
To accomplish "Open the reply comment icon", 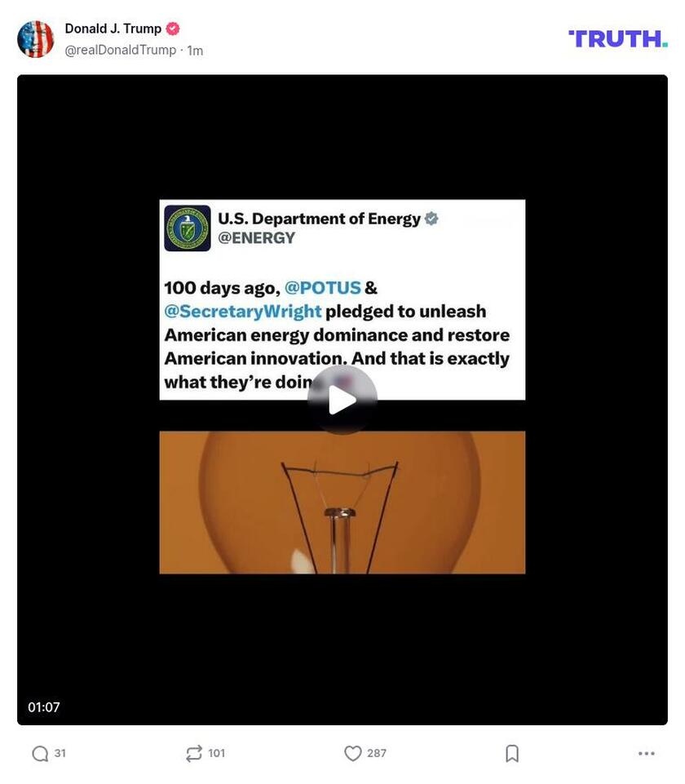I will (x=40, y=754).
